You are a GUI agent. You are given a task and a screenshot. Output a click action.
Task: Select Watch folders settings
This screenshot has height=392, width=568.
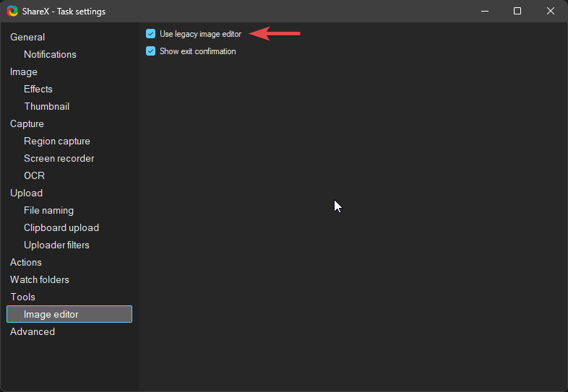[40, 280]
